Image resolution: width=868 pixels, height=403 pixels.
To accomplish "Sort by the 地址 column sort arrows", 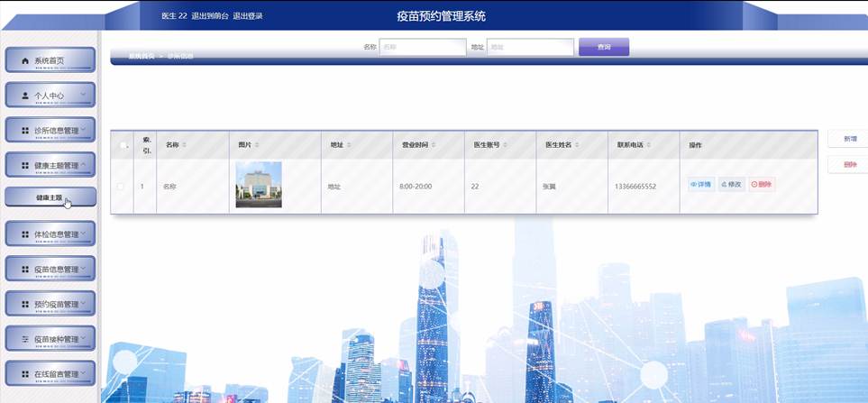I will (x=349, y=145).
